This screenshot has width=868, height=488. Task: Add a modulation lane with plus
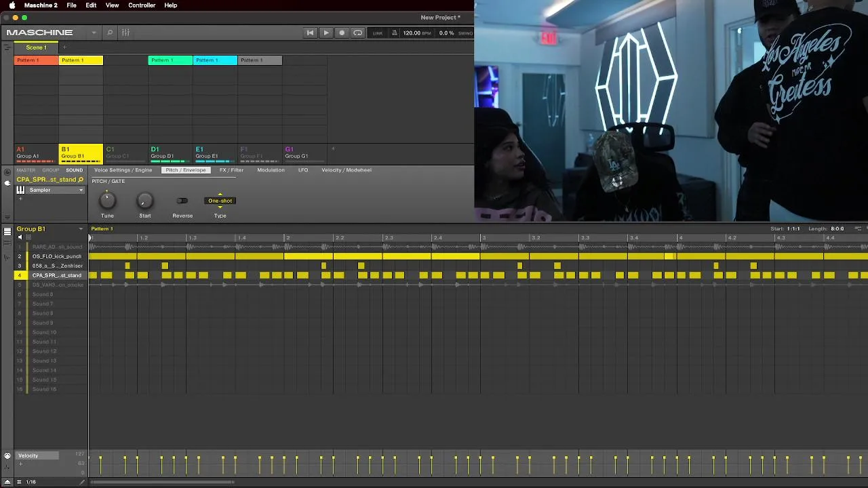pyautogui.click(x=20, y=464)
